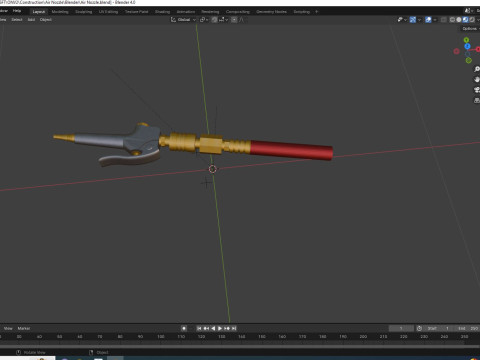The image size is (480, 360).
Task: Switch to the Compositing workspace tab
Action: coord(238,12)
